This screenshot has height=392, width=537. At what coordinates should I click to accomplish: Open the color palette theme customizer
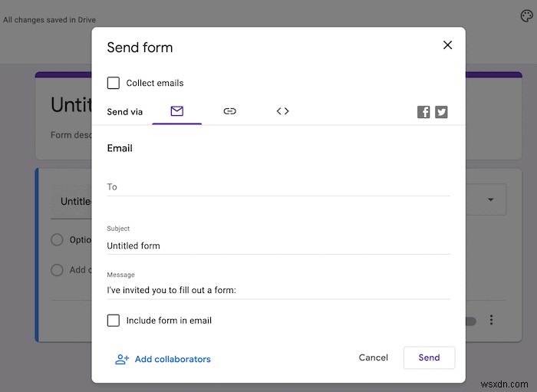tap(526, 16)
